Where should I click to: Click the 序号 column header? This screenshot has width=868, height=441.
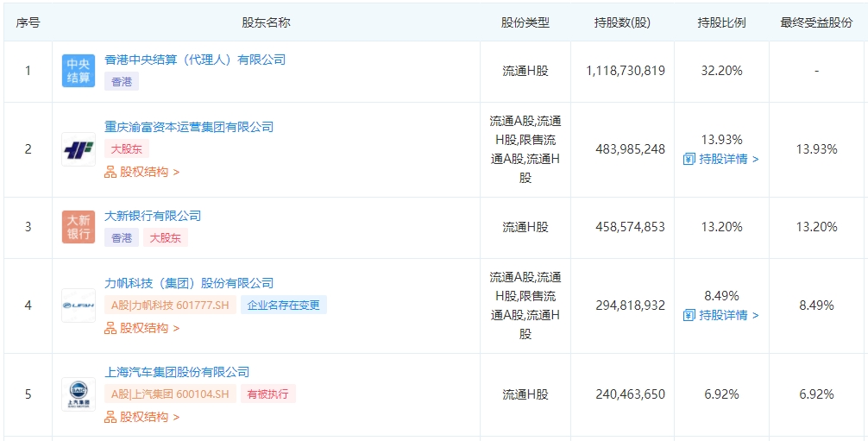click(28, 22)
